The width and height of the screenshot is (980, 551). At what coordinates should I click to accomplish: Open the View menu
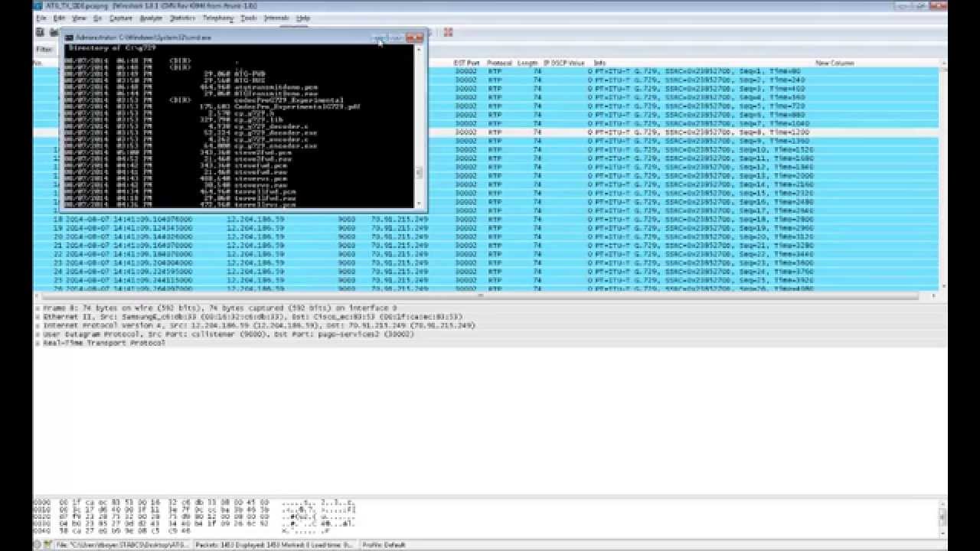pyautogui.click(x=79, y=18)
